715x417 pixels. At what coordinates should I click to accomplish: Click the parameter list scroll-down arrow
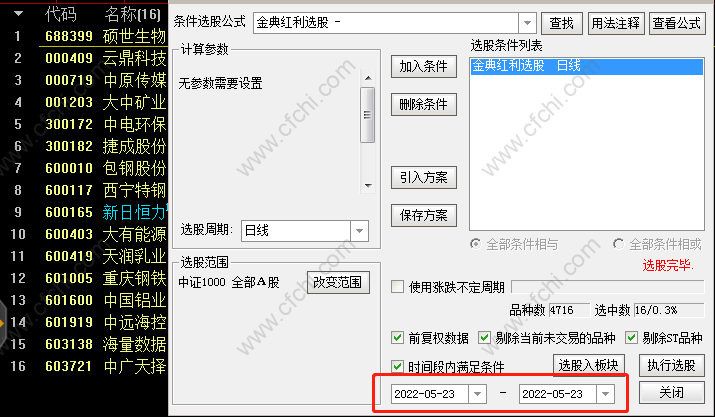pyautogui.click(x=368, y=186)
